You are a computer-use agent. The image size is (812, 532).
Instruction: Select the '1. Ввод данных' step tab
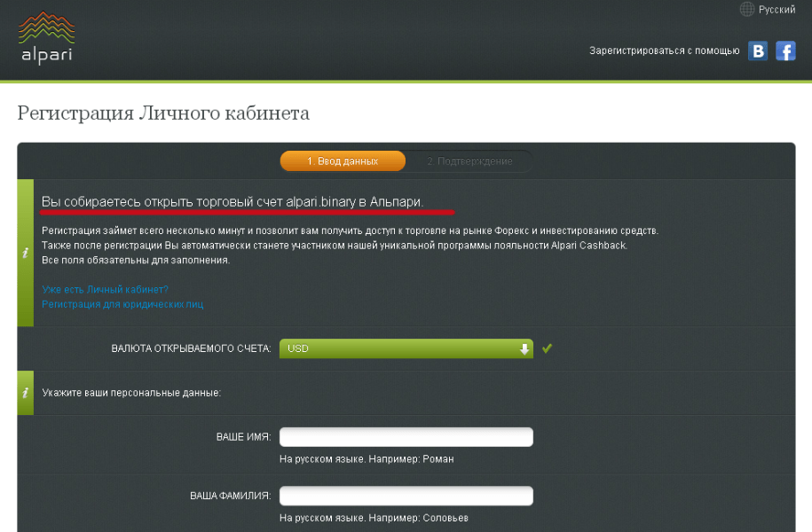point(343,161)
